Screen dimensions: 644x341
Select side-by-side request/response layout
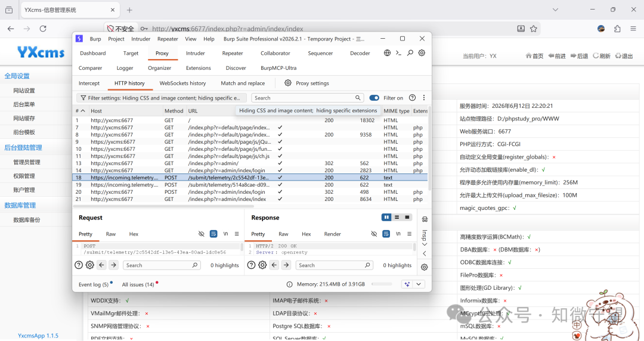(386, 218)
